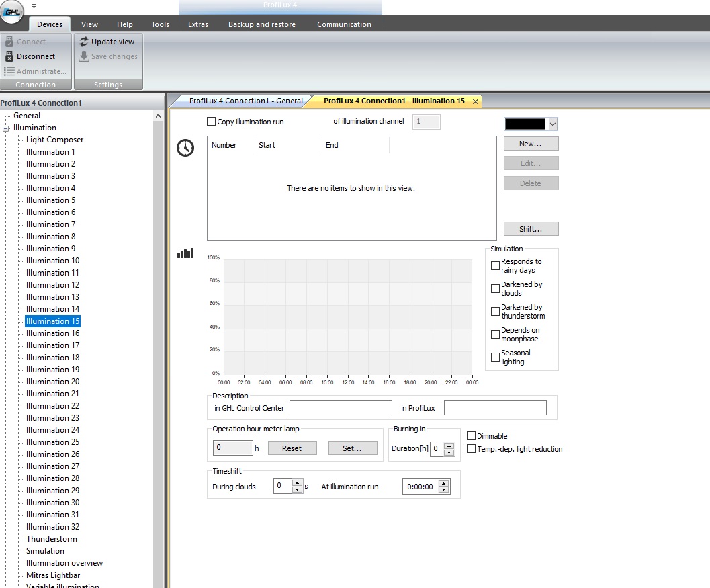Open the Tools ribbon tab
The width and height of the screenshot is (710, 588).
click(161, 24)
